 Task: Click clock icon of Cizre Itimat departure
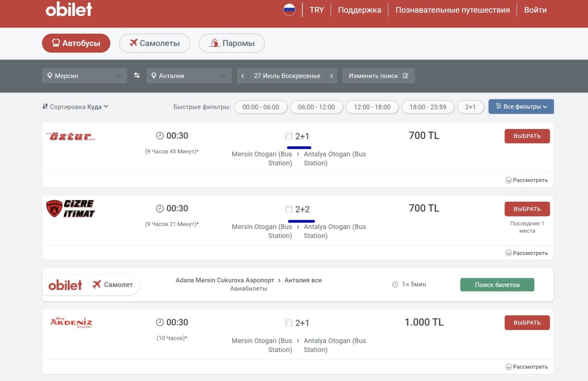(x=160, y=208)
